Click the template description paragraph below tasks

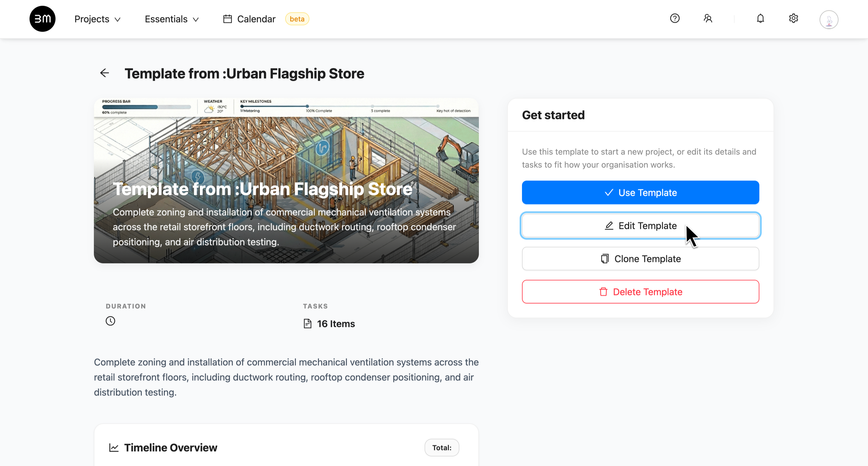coord(286,377)
